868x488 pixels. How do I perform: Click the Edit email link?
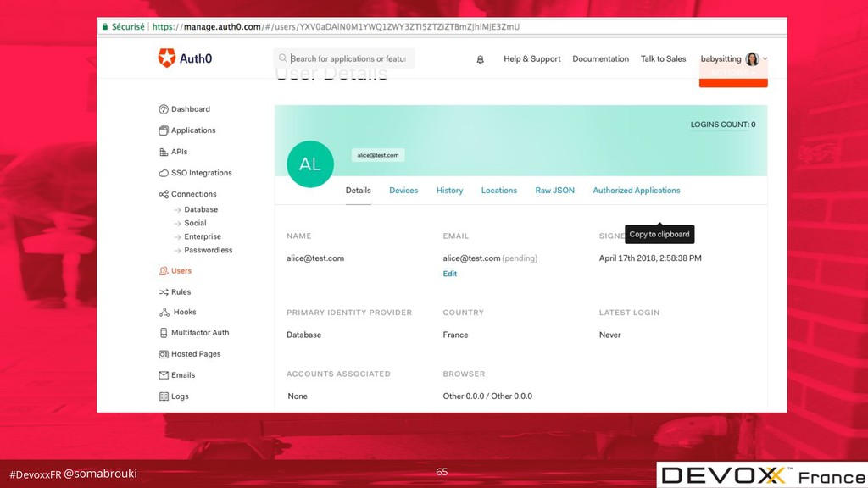[449, 274]
